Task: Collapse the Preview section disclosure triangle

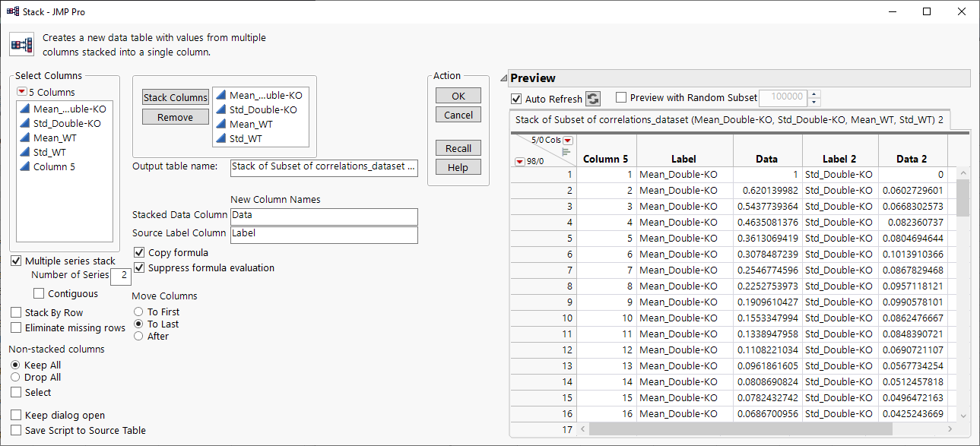Action: click(x=503, y=78)
